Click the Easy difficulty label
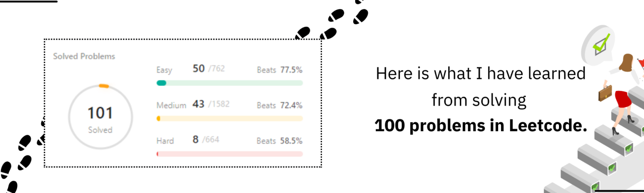644x193 pixels. [164, 70]
